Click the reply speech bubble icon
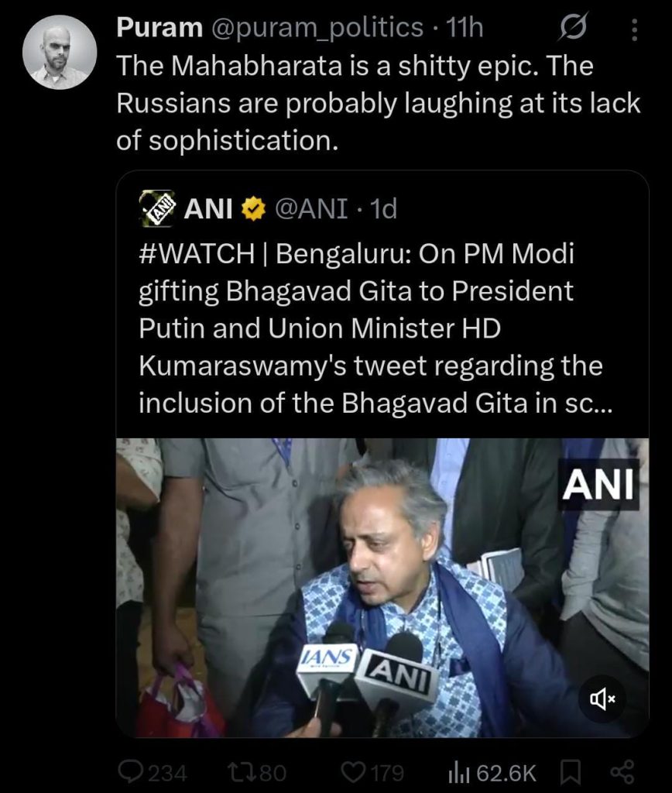672x793 pixels. (131, 771)
